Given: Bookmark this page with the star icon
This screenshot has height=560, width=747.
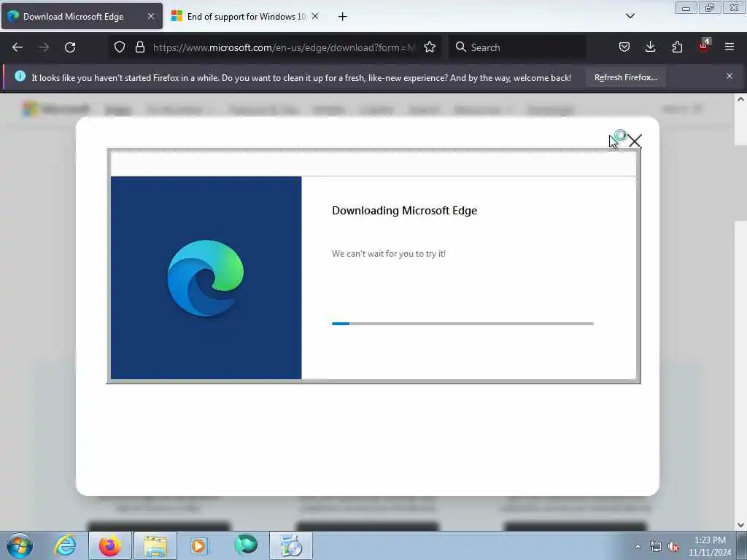Looking at the screenshot, I should pos(430,47).
